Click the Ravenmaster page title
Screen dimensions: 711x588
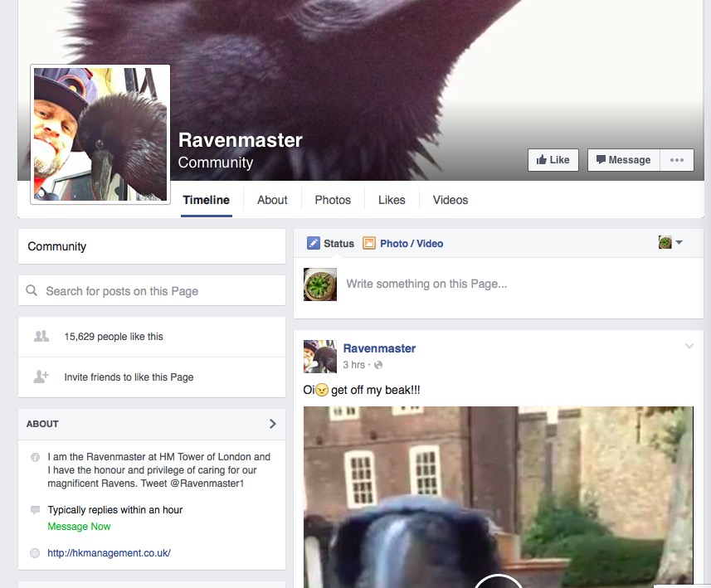[x=241, y=140]
